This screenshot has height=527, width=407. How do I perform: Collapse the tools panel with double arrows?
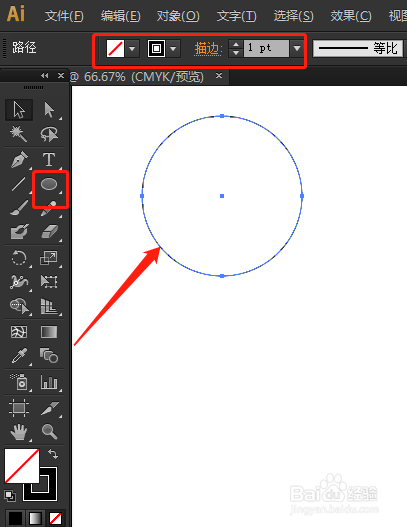[44, 76]
